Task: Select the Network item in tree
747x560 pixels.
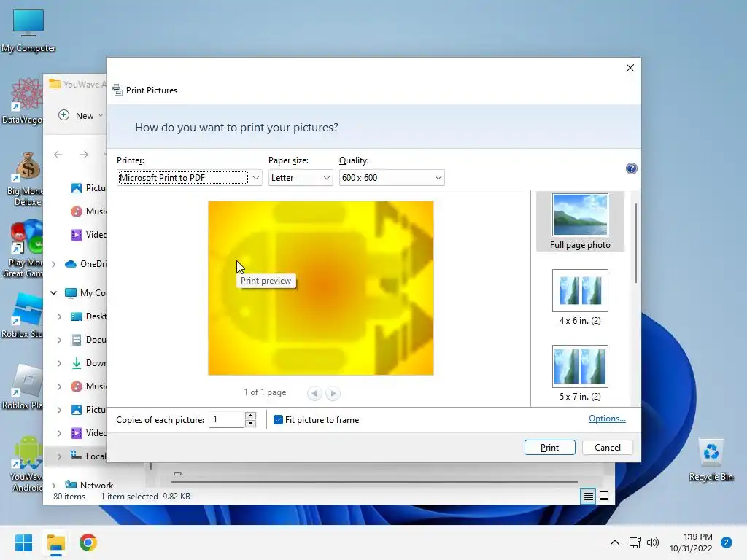Action: [89, 485]
